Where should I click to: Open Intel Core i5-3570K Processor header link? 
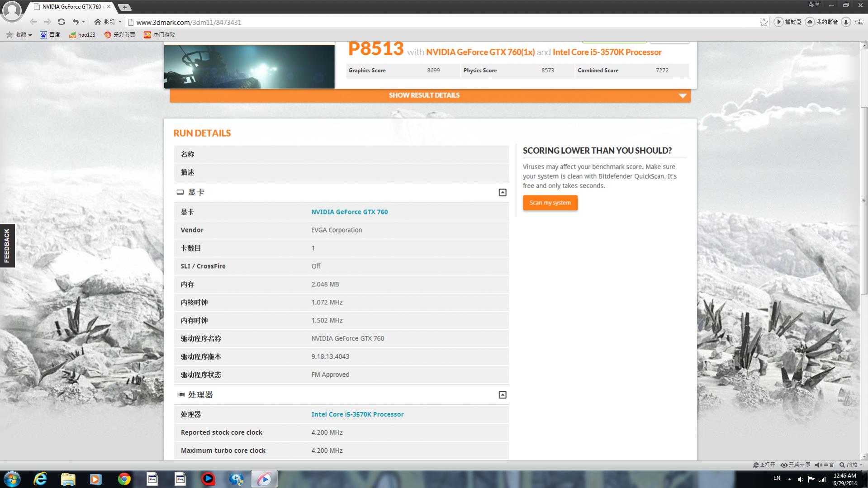pos(607,52)
